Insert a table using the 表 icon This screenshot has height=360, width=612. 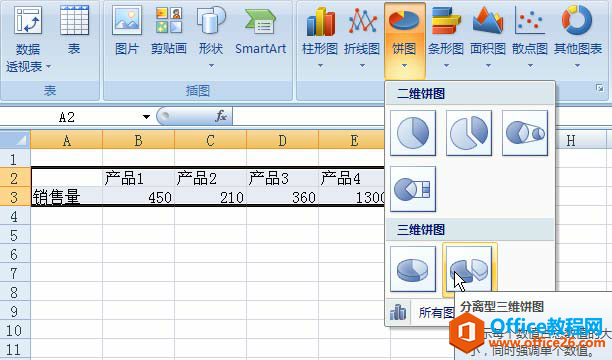point(74,21)
